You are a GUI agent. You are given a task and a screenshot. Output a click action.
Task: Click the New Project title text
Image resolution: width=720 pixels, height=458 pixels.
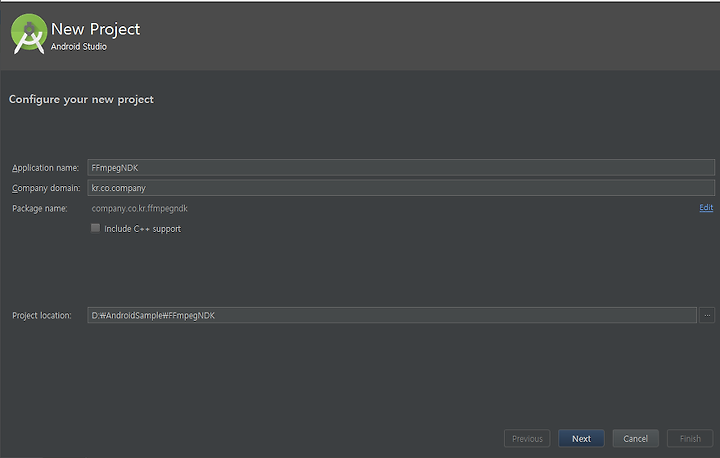click(x=96, y=29)
